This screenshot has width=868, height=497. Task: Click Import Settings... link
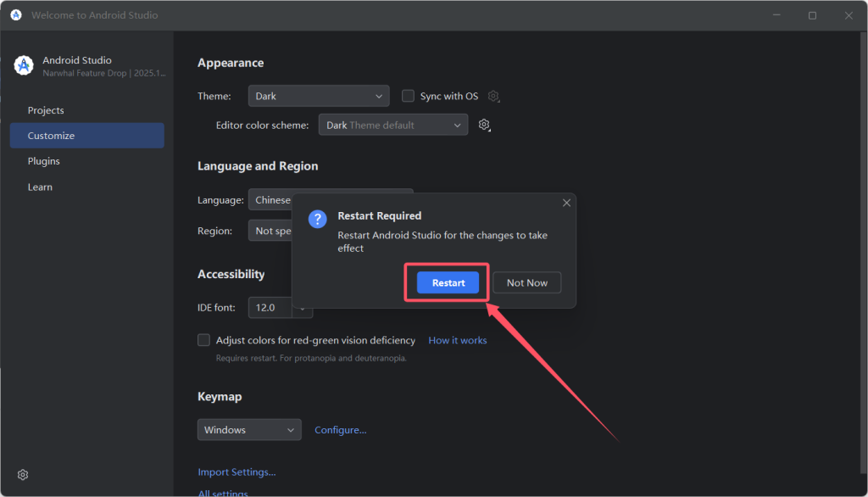[x=237, y=472]
